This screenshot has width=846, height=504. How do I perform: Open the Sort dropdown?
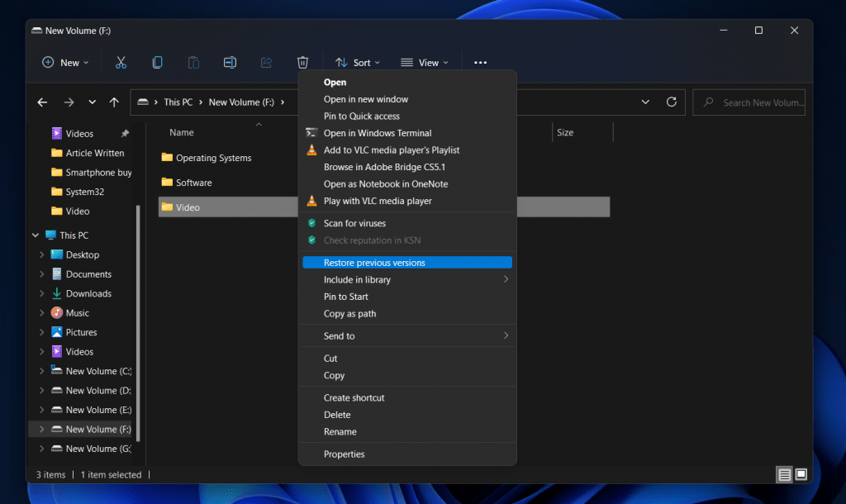(358, 62)
